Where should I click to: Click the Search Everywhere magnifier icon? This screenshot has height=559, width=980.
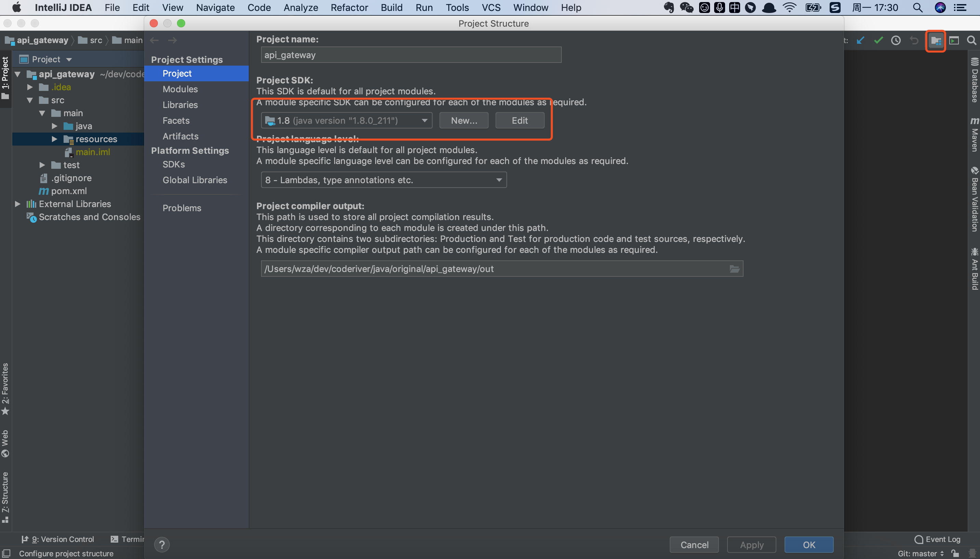(971, 41)
